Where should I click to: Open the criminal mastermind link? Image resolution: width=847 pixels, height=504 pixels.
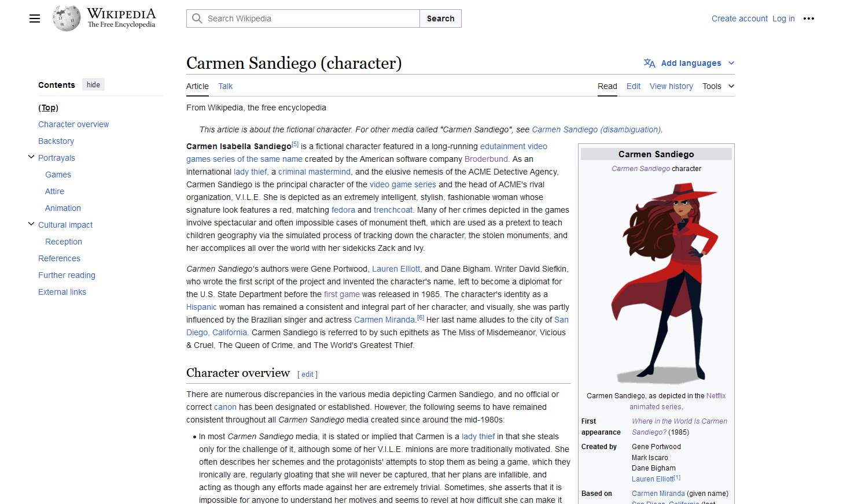pos(314,172)
